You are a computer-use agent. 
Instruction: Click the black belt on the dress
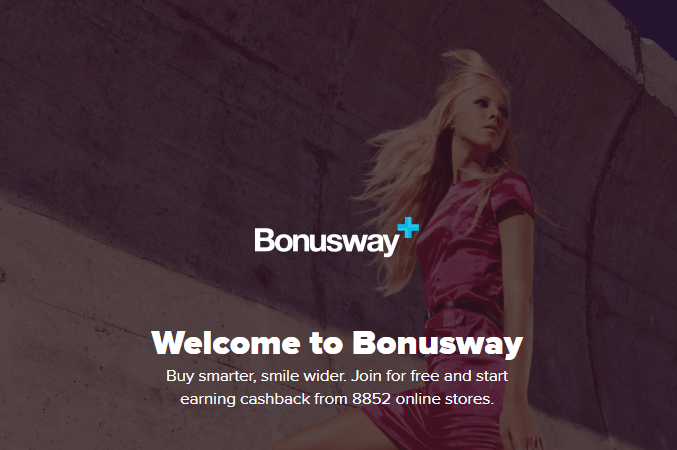click(464, 312)
